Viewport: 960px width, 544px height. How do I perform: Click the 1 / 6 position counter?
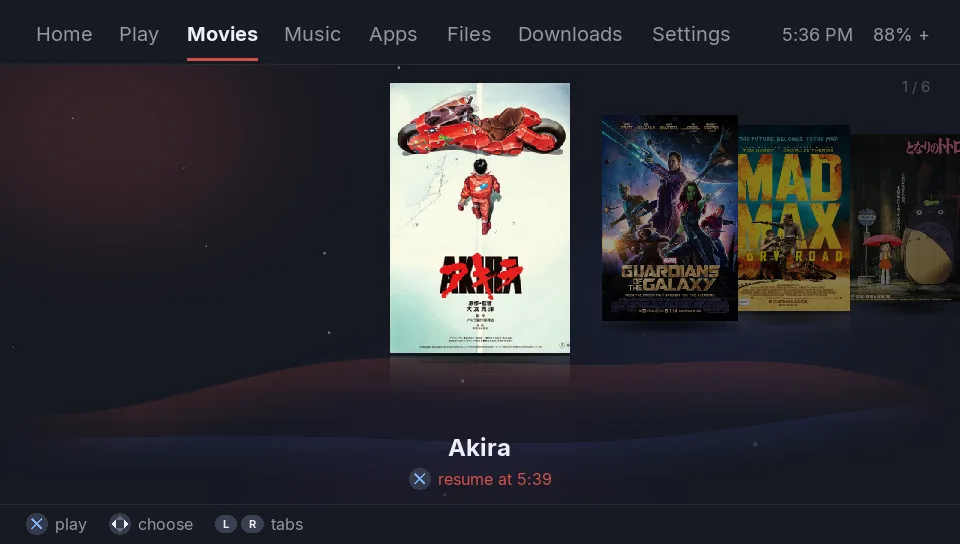point(916,87)
